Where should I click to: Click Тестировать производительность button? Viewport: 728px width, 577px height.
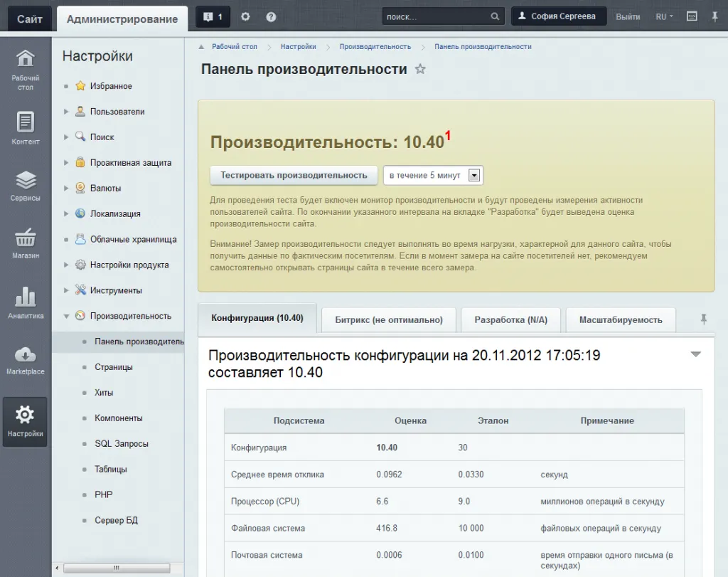(294, 175)
